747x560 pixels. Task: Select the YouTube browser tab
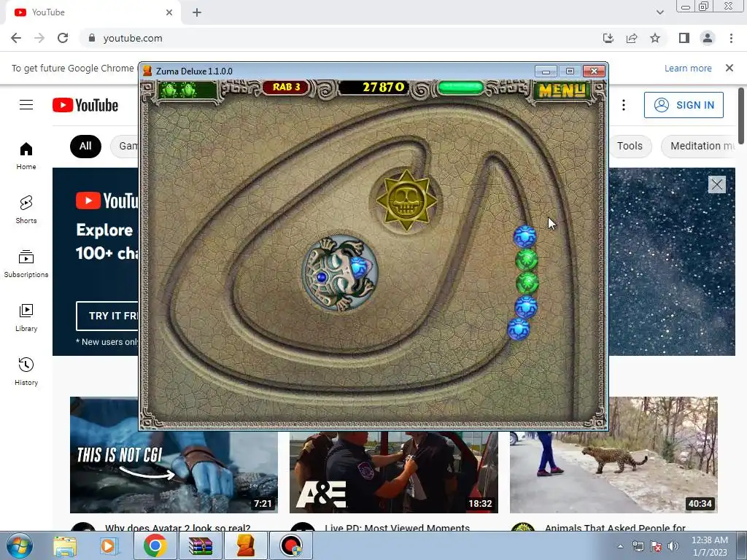93,12
